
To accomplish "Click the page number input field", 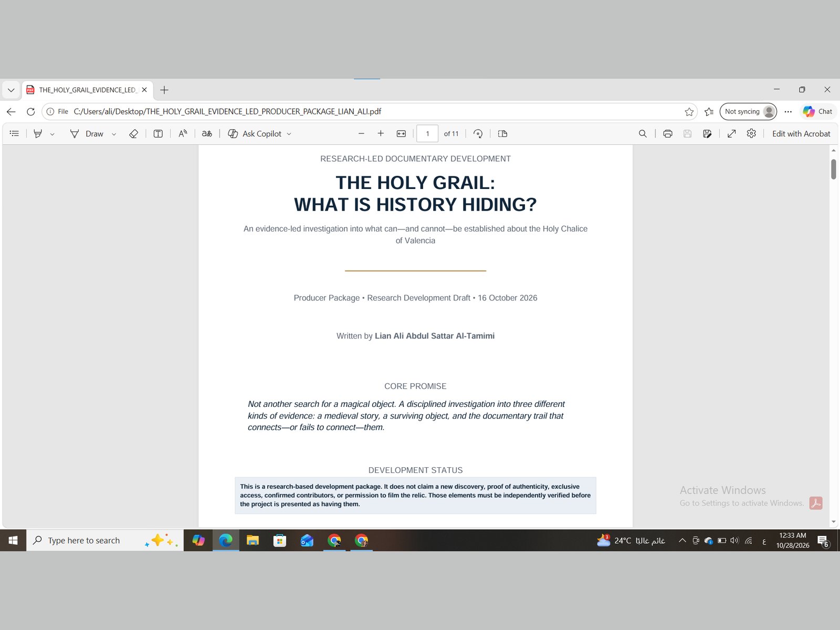I will (x=427, y=134).
